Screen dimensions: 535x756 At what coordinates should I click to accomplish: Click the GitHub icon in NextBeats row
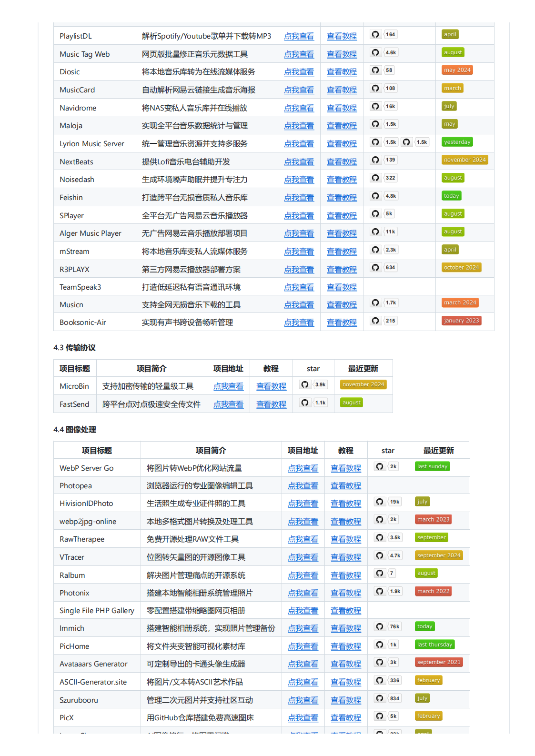tap(375, 160)
